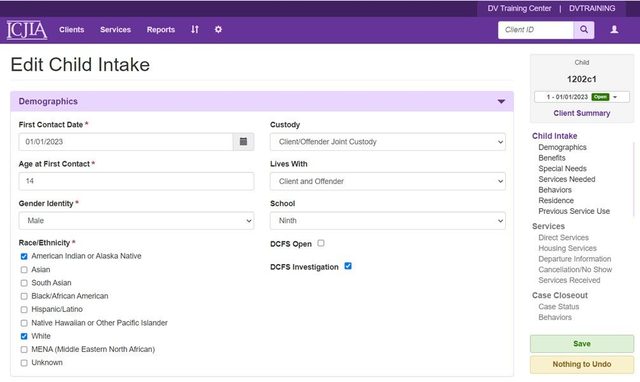The image size is (640, 382).
Task: Open the Clients menu
Action: pos(71,29)
